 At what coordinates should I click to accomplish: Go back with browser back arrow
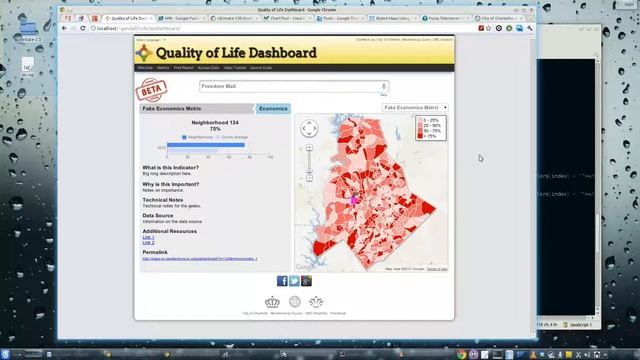[x=64, y=28]
